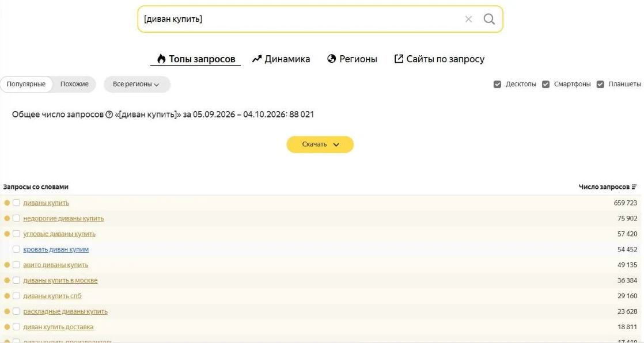Image resolution: width=644 pixels, height=343 pixels.
Task: Open the кровать диван купим link
Action: (56, 249)
